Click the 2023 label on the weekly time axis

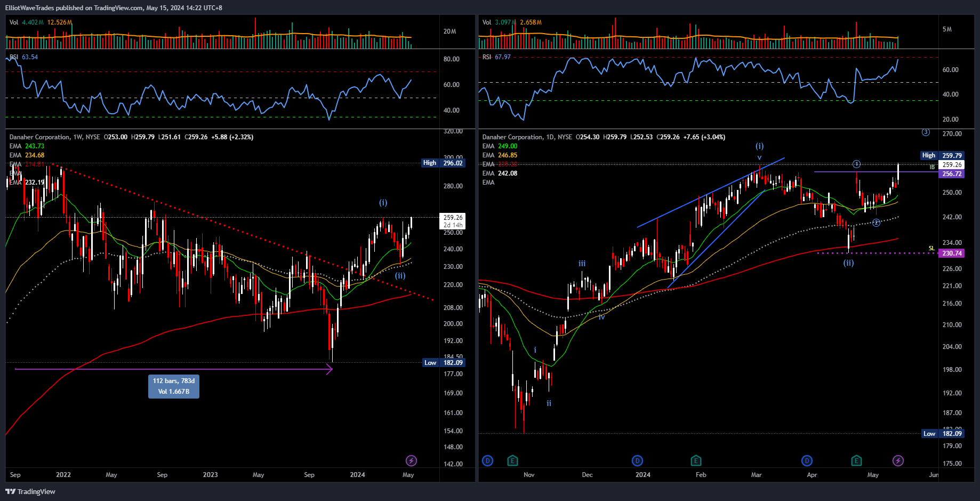(x=210, y=475)
